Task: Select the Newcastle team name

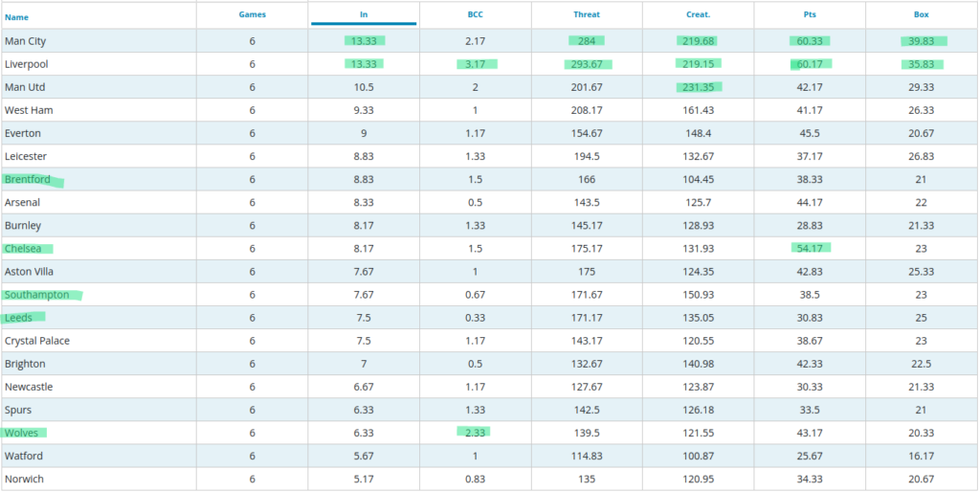Action: tap(29, 387)
